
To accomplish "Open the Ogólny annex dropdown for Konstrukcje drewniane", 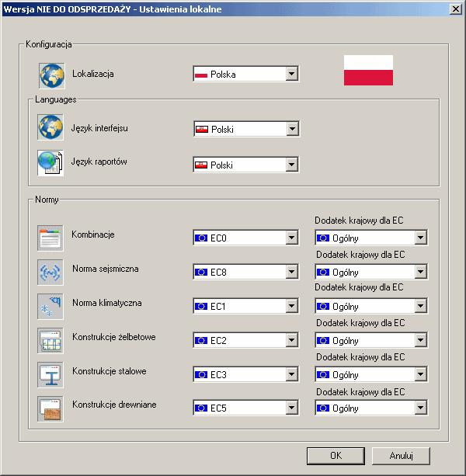I will [371, 408].
